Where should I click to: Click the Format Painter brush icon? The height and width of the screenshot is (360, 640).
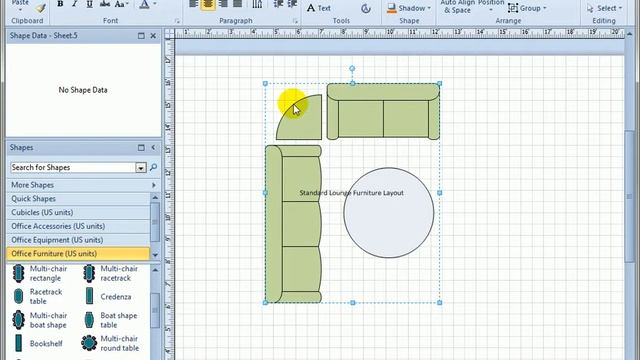(40, 8)
